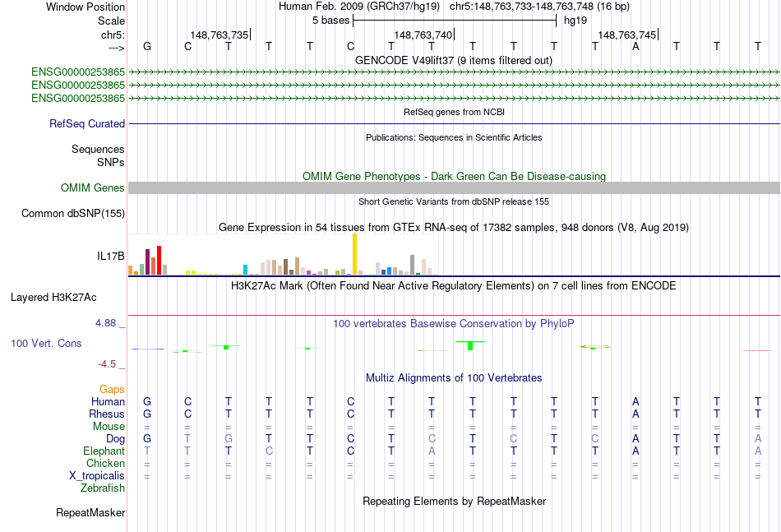Select the Elephant species label

coord(104,451)
